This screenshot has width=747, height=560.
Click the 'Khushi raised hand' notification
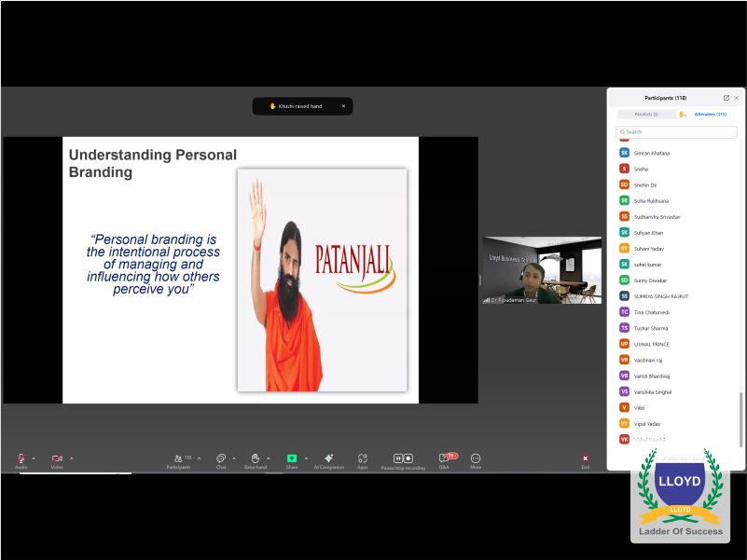pos(300,106)
